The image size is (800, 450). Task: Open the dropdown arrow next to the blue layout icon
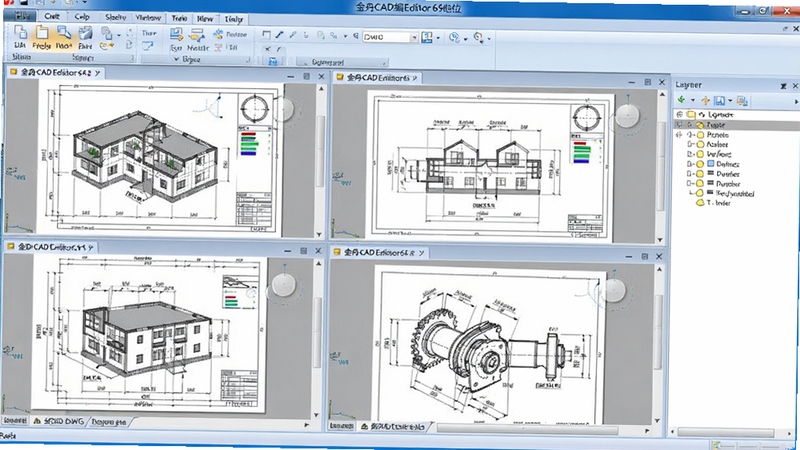point(438,38)
